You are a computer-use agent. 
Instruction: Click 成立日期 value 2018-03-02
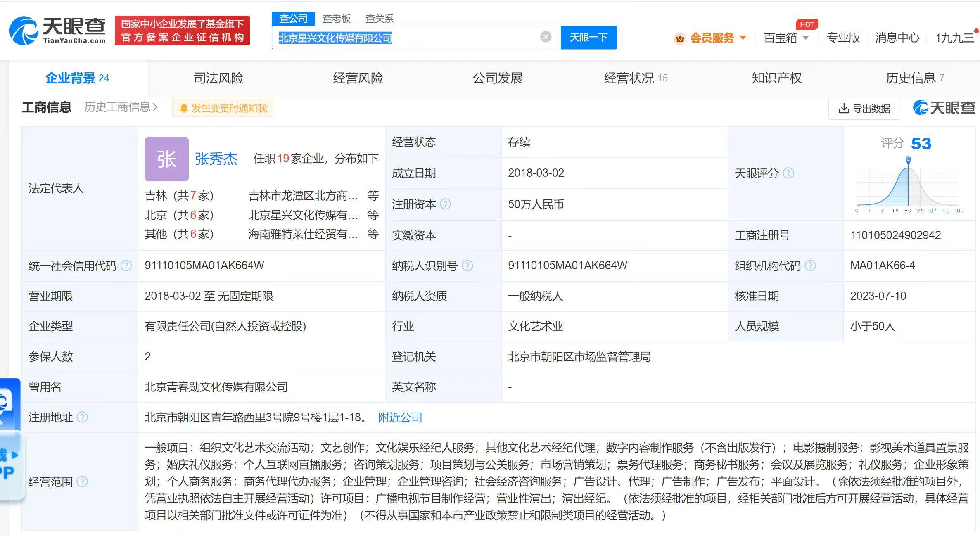(x=536, y=173)
